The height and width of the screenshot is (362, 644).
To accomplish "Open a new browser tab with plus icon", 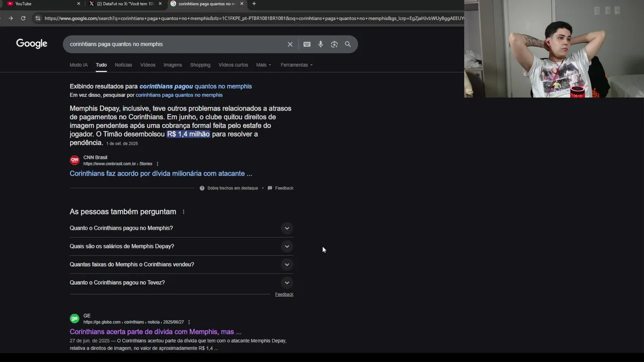I will pos(254,4).
